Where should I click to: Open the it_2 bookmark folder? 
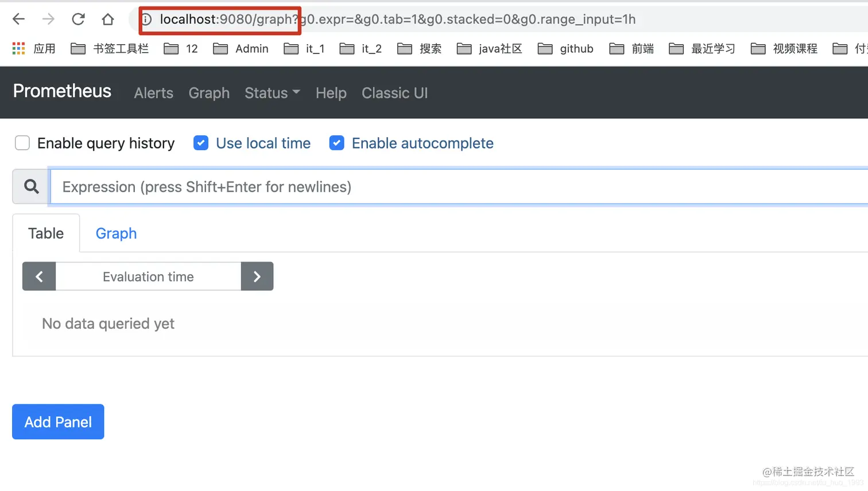coord(361,49)
